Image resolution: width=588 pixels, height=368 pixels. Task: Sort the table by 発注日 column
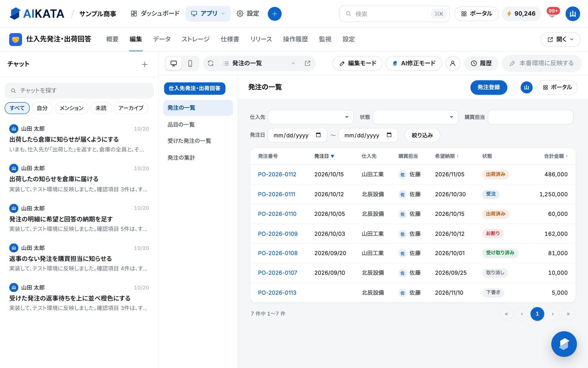(324, 156)
